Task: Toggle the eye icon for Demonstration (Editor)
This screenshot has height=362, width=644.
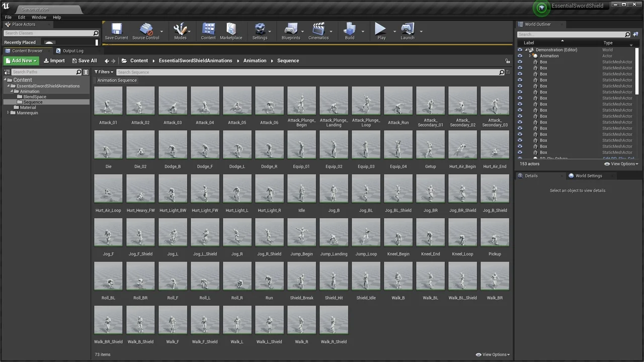Action: [520, 50]
